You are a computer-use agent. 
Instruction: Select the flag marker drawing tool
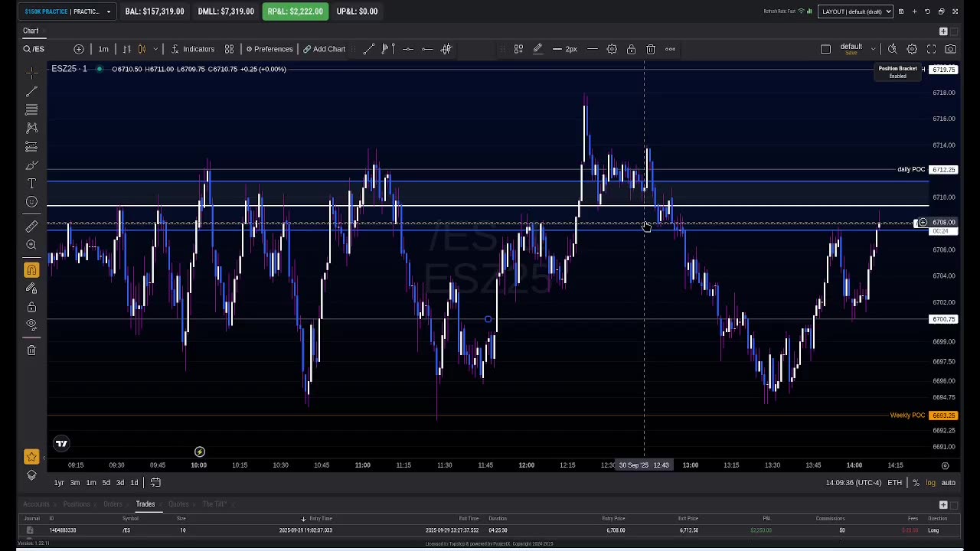387,49
